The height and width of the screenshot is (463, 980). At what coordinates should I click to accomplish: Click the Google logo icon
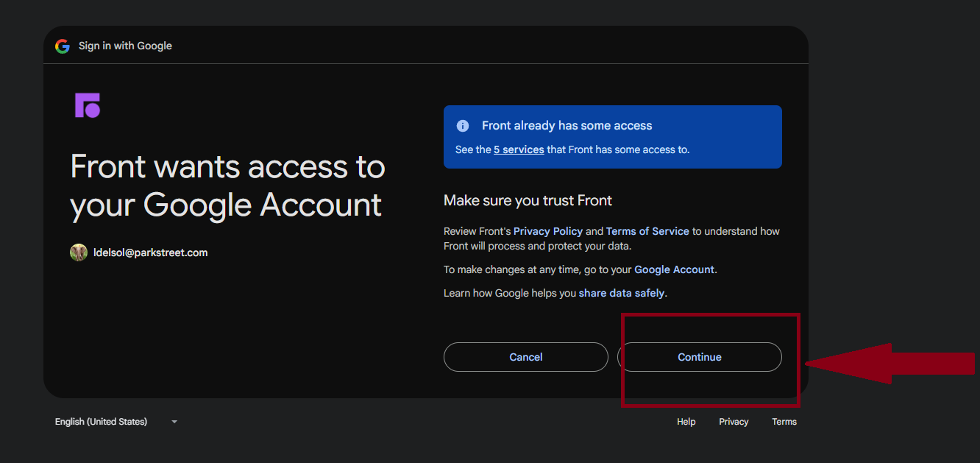tap(63, 46)
